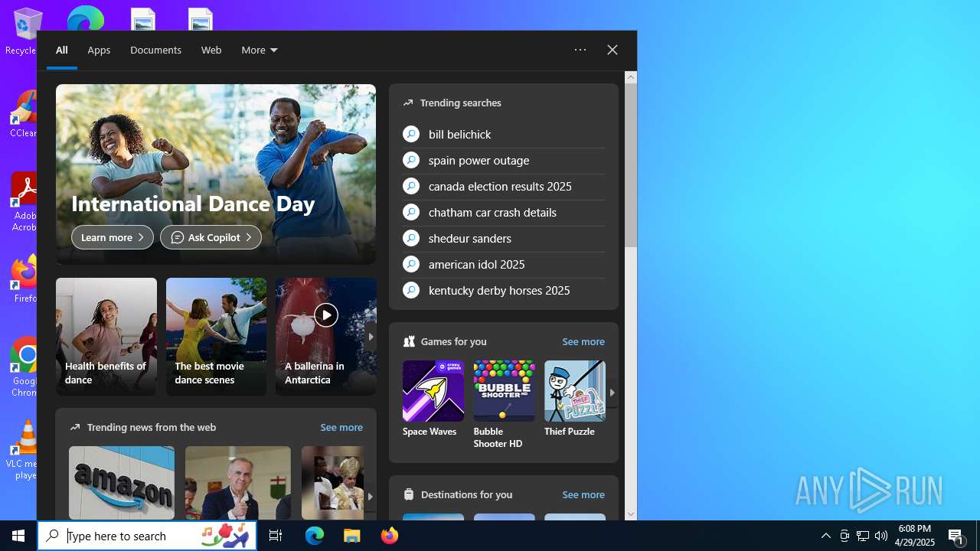Click Learn more on Dance Day
The height and width of the screenshot is (551, 980).
[113, 237]
